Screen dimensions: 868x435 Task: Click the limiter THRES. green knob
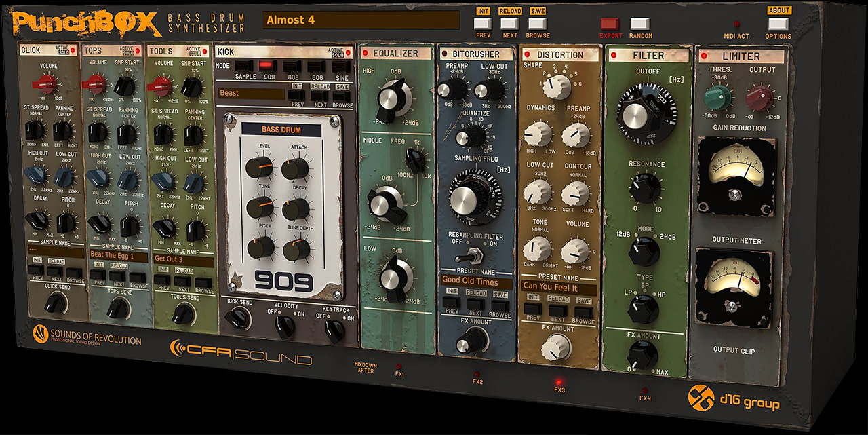click(x=718, y=98)
